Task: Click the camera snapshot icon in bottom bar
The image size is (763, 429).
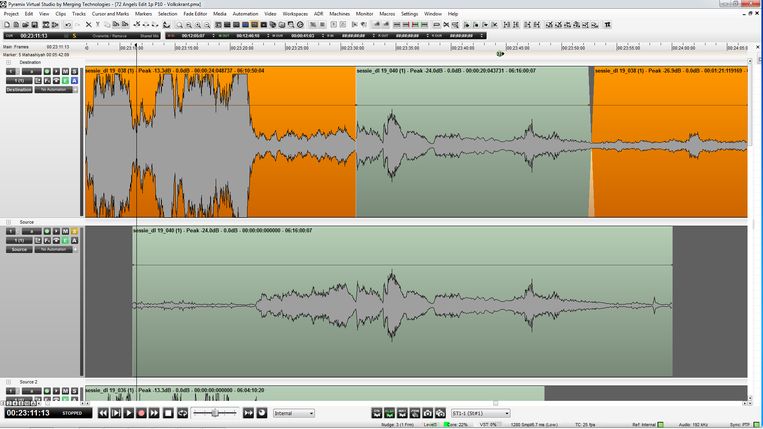Action: coord(427,412)
